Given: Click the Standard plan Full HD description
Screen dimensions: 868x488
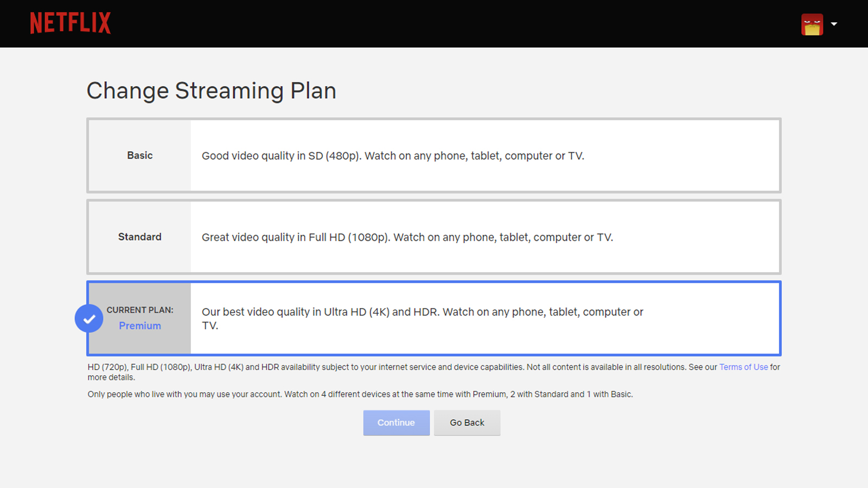Looking at the screenshot, I should point(407,237).
